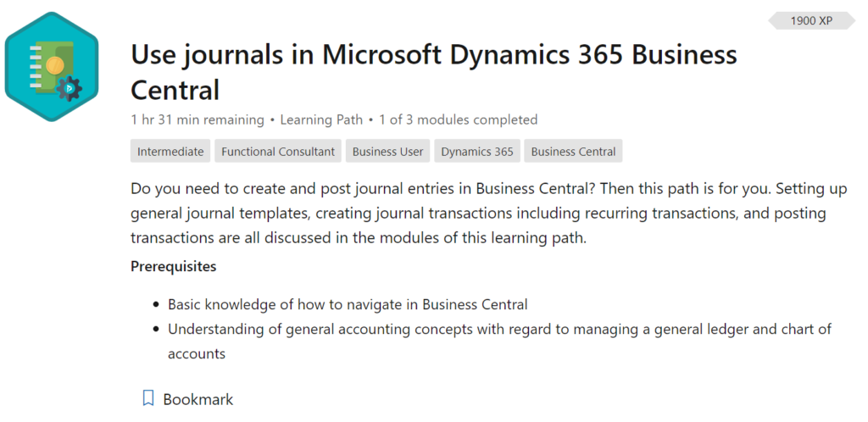Open the Use journals in Microsoft Dynamics title
This screenshot has width=868, height=422.
[434, 72]
